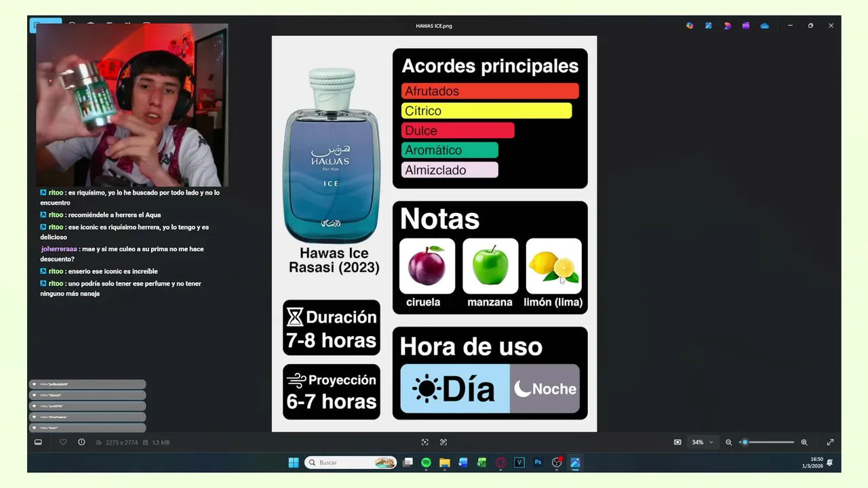Click joherreraaa chat message about descuento
This screenshot has height=488, width=868.
[123, 253]
